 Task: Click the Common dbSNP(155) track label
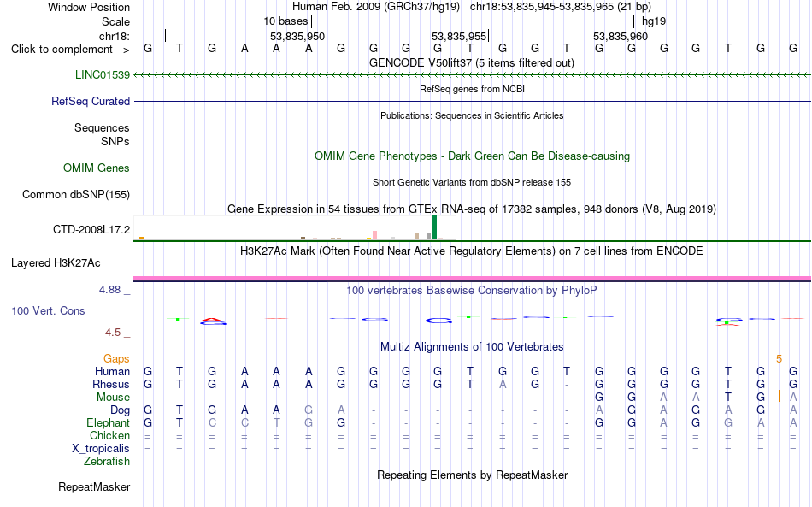(76, 194)
